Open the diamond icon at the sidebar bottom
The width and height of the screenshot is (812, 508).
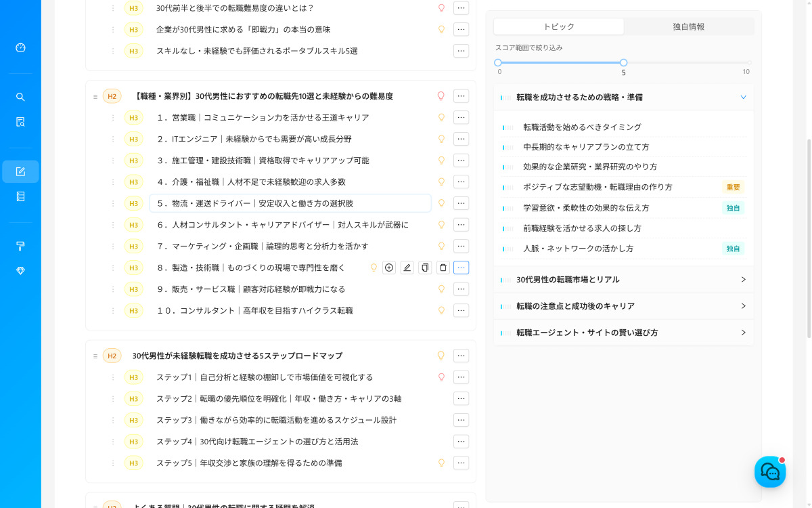[20, 270]
